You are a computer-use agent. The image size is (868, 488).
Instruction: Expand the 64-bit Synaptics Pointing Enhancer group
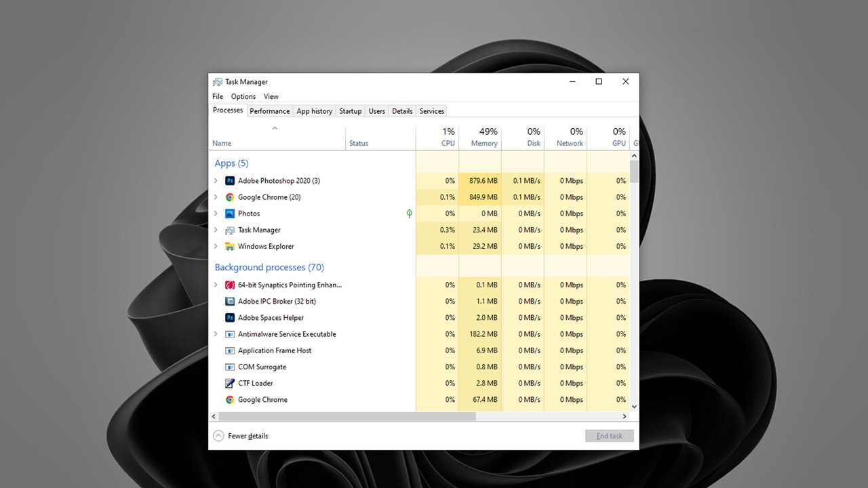pos(216,285)
